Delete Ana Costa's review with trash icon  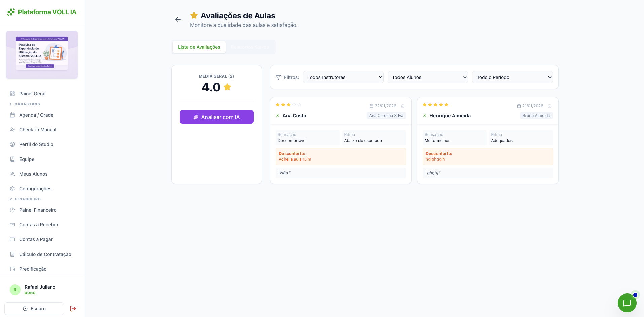coord(403,106)
